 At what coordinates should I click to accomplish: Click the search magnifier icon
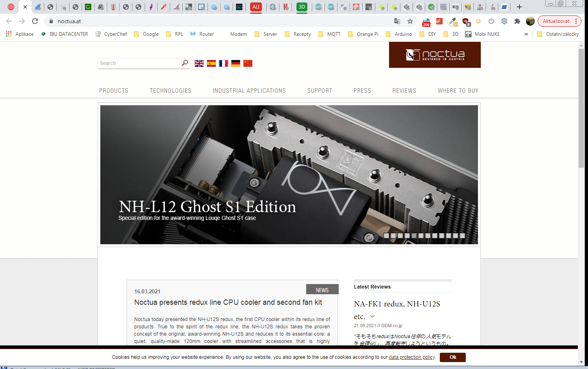click(185, 63)
